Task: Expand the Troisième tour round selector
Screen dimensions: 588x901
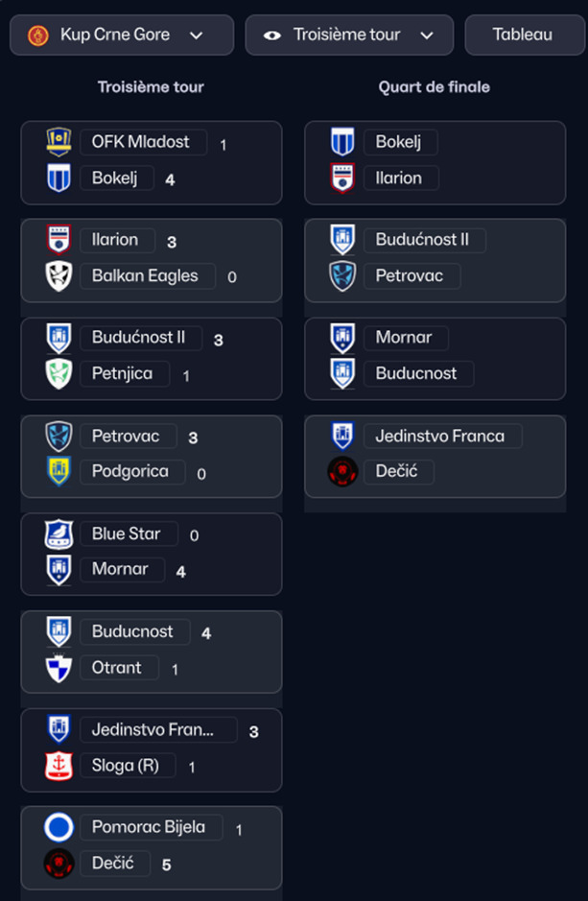Action: pos(349,36)
